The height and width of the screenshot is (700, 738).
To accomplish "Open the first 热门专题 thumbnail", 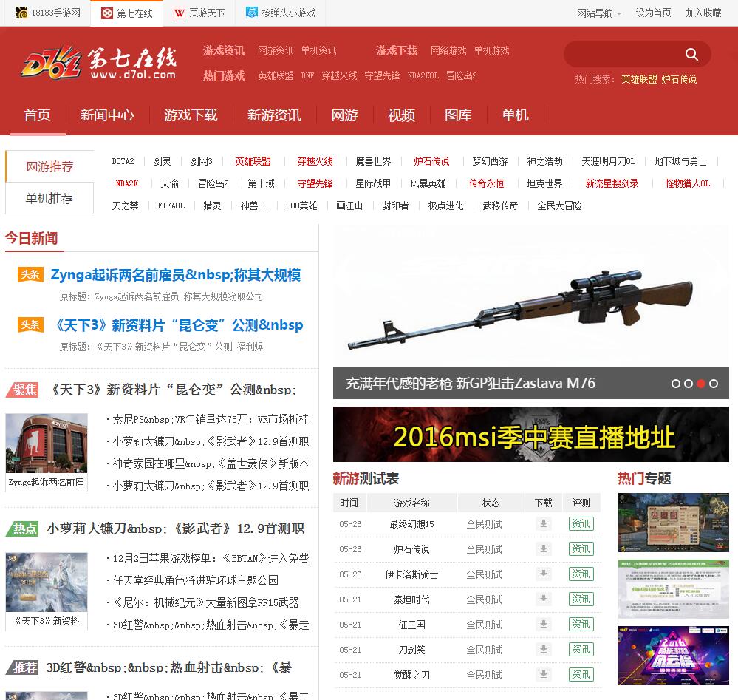I will pyautogui.click(x=674, y=523).
